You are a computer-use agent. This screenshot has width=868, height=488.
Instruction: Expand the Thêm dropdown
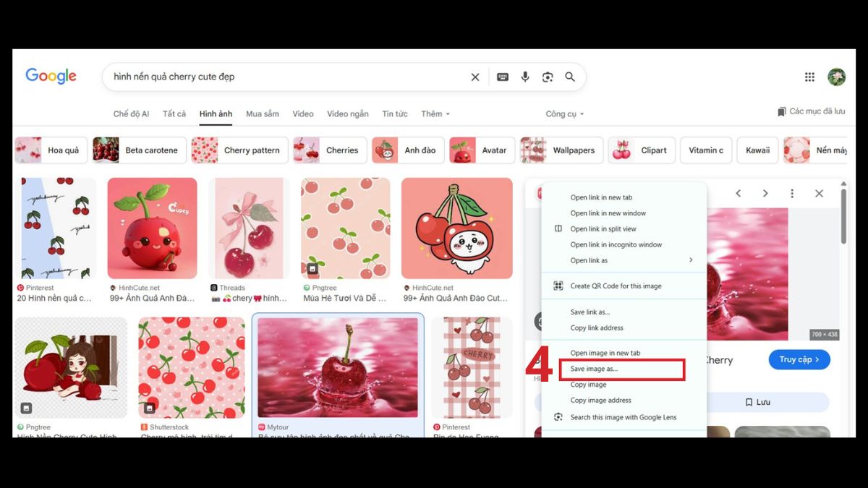pos(435,114)
